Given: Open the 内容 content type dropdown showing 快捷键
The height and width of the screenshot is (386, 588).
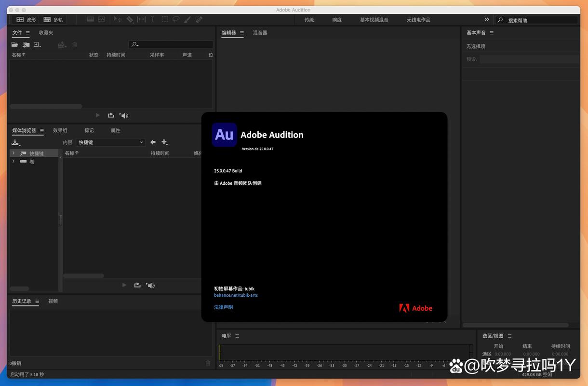Looking at the screenshot, I should pos(110,142).
